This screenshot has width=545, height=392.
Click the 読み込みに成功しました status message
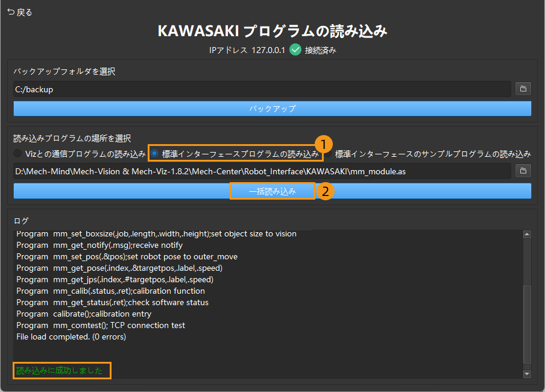pos(60,370)
